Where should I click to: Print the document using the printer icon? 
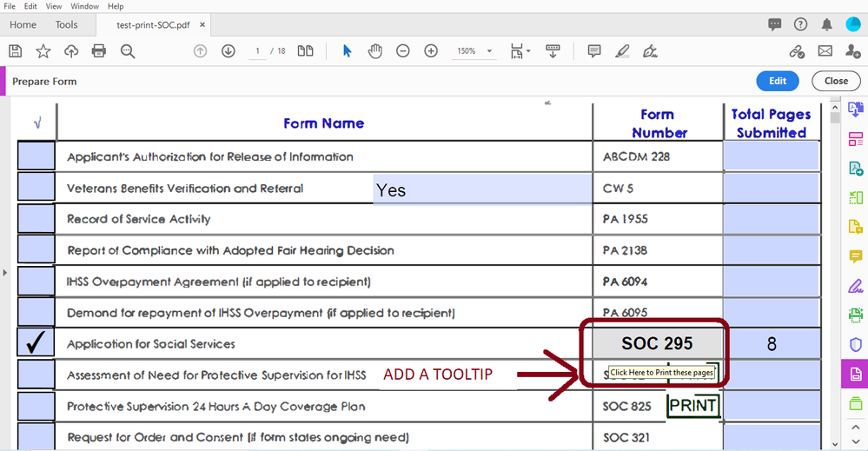pos(98,51)
